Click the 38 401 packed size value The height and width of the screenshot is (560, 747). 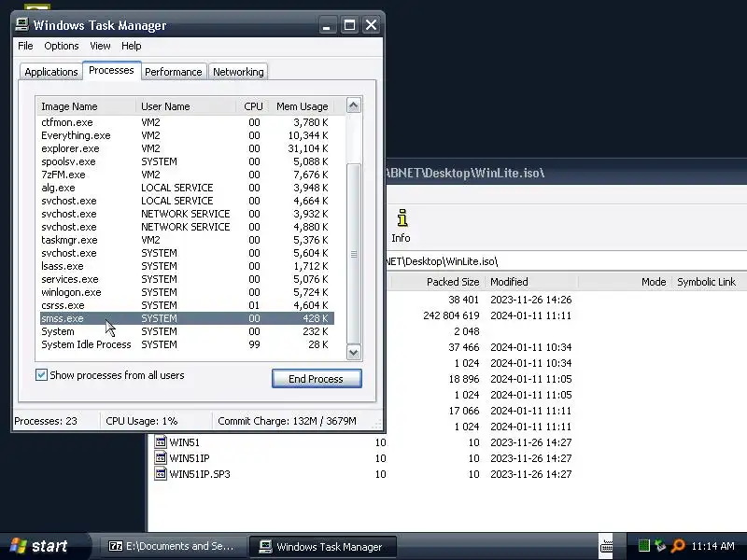click(463, 300)
